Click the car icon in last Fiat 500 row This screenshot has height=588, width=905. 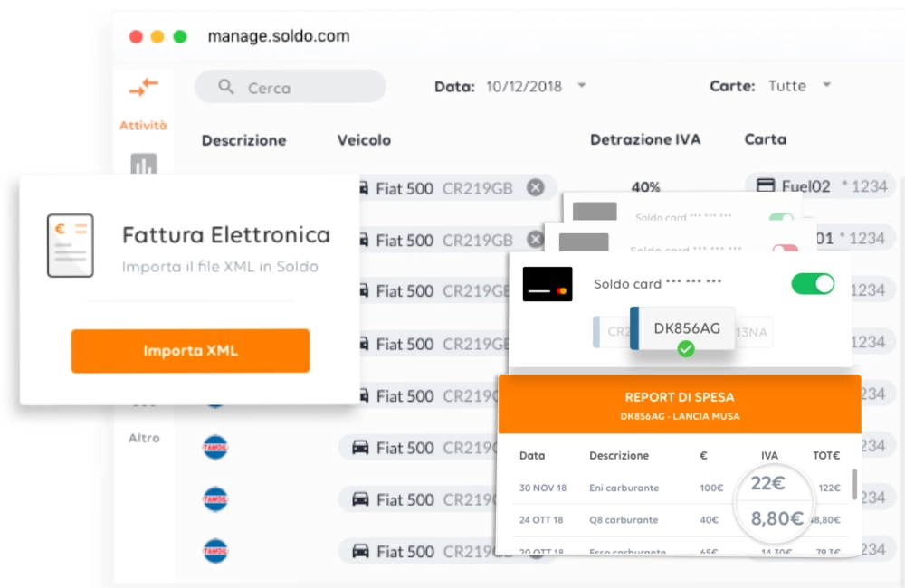pos(361,551)
